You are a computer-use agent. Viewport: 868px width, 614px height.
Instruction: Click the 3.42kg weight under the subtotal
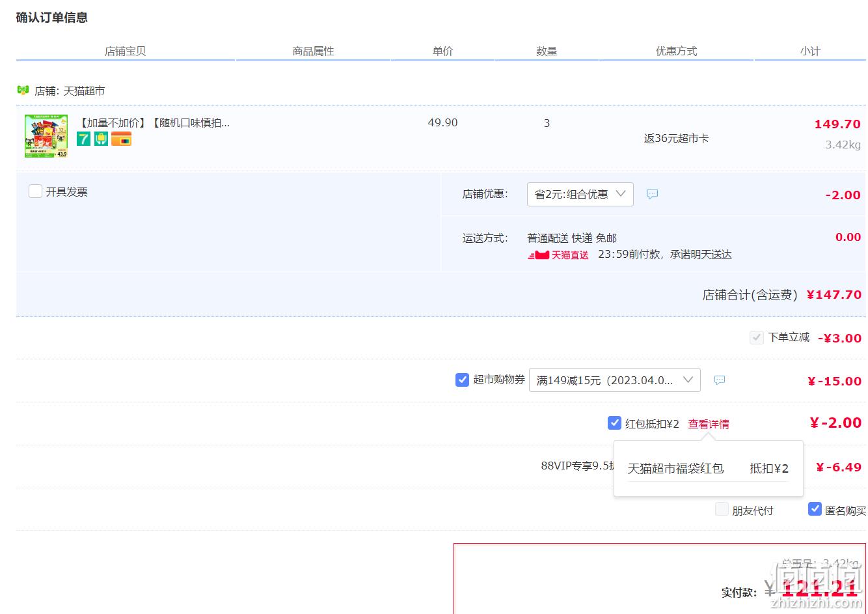(843, 145)
